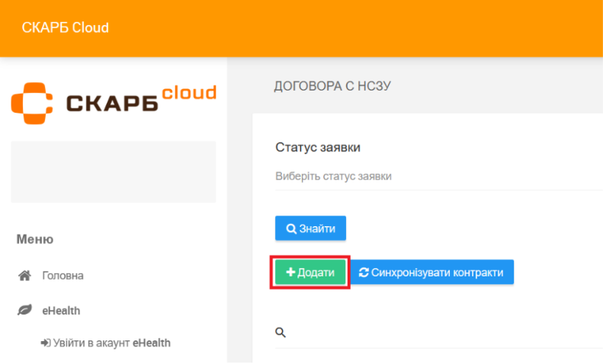Screen dimensions: 603x364
Task: Click the orange cross СКАРБ logo icon
Action: click(x=32, y=103)
